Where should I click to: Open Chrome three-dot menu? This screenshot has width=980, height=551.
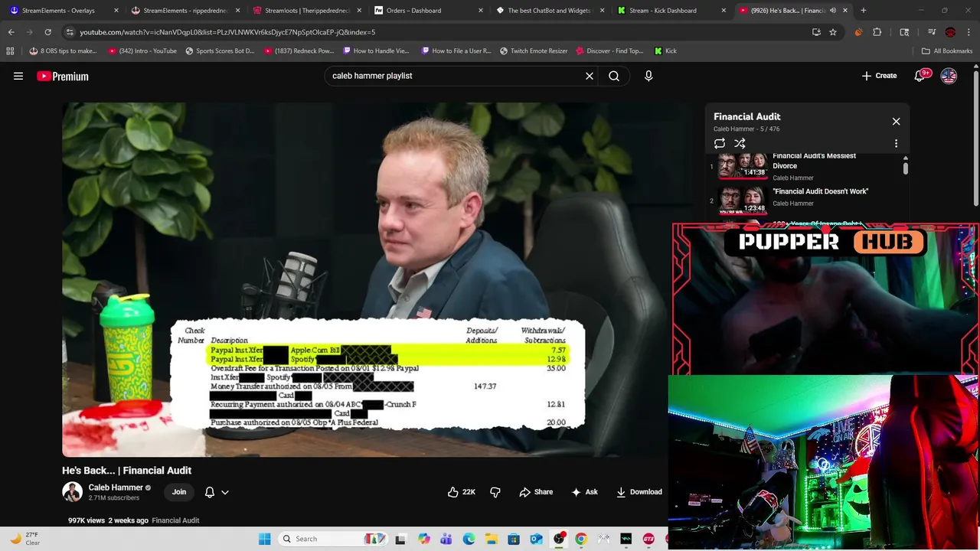pos(969,32)
